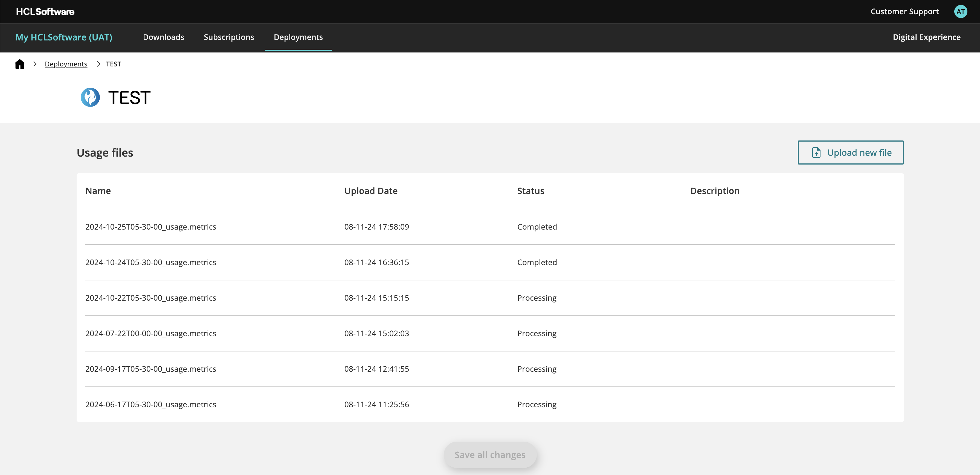The height and width of the screenshot is (475, 980).
Task: Click upload date 08-11-24 12:41:55
Action: pyautogui.click(x=377, y=369)
